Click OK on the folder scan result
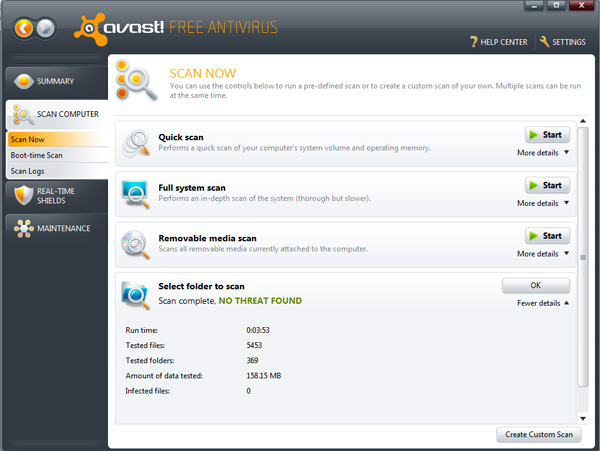Viewport: 600px width, 451px height. click(536, 285)
